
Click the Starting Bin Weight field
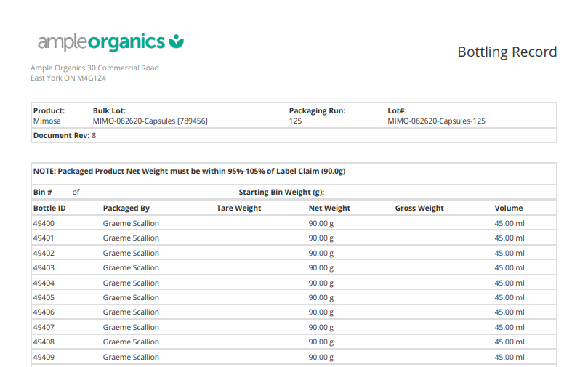pyautogui.click(x=281, y=193)
